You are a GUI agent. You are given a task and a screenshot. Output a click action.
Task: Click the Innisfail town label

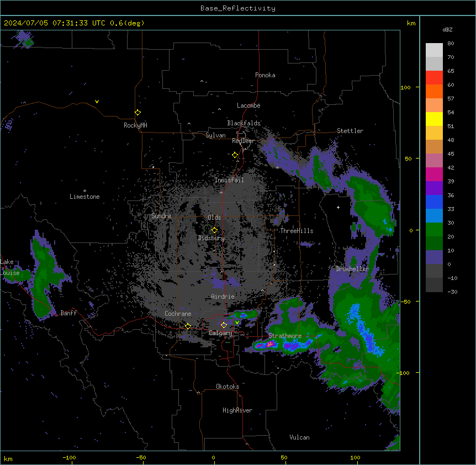pyautogui.click(x=229, y=180)
